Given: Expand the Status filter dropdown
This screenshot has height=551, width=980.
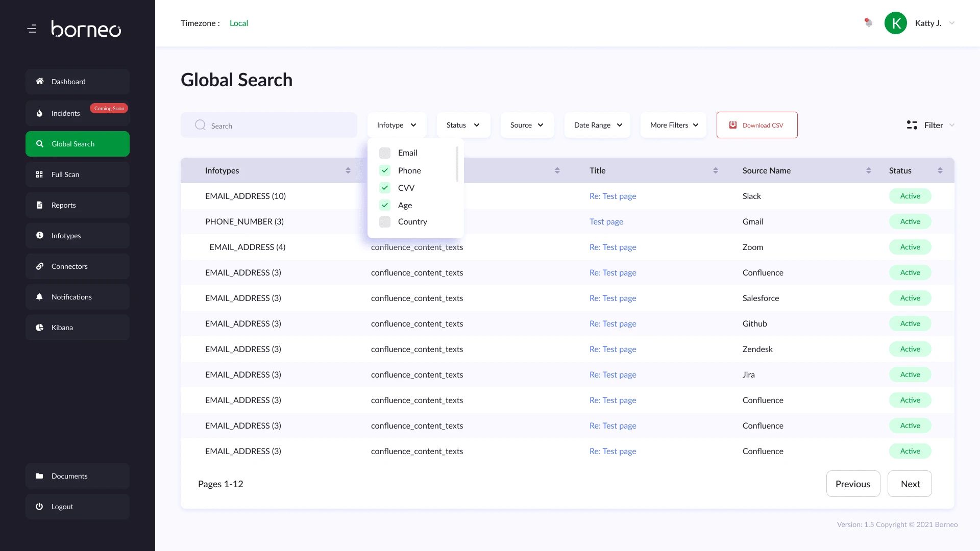Looking at the screenshot, I should [x=463, y=125].
